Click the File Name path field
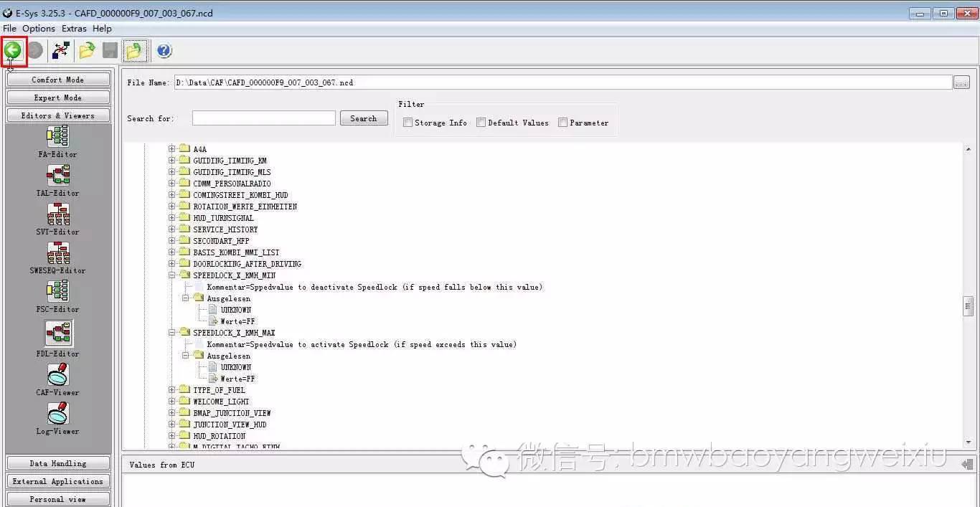Image resolution: width=980 pixels, height=507 pixels. click(562, 82)
